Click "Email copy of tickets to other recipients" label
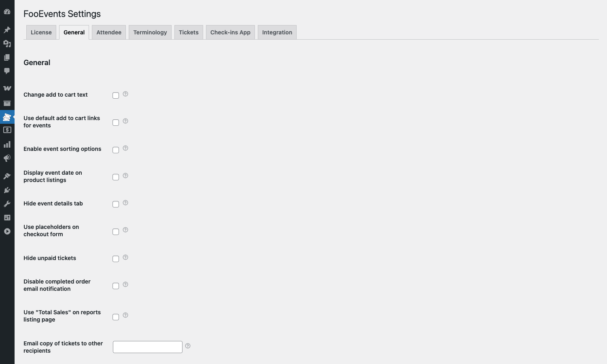 coord(63,347)
